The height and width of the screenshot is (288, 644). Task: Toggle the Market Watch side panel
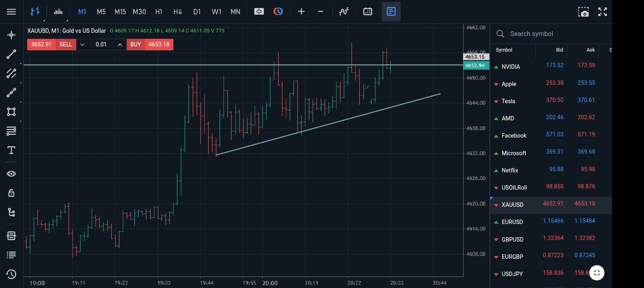tap(391, 12)
